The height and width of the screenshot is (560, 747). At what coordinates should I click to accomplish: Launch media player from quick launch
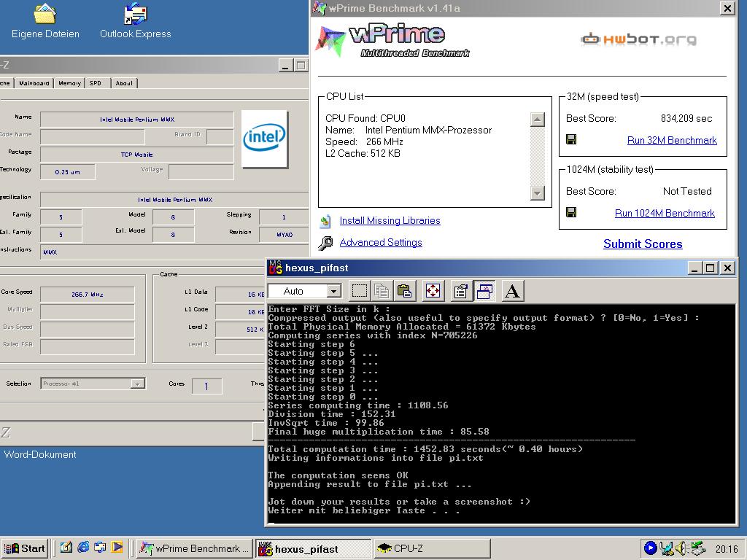coord(117,548)
